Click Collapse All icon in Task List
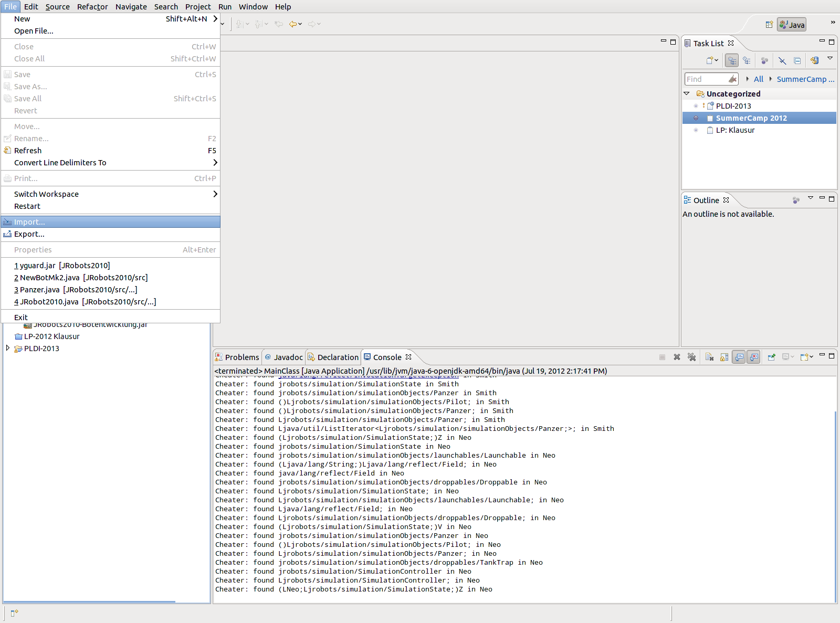This screenshot has width=840, height=623. 797,61
